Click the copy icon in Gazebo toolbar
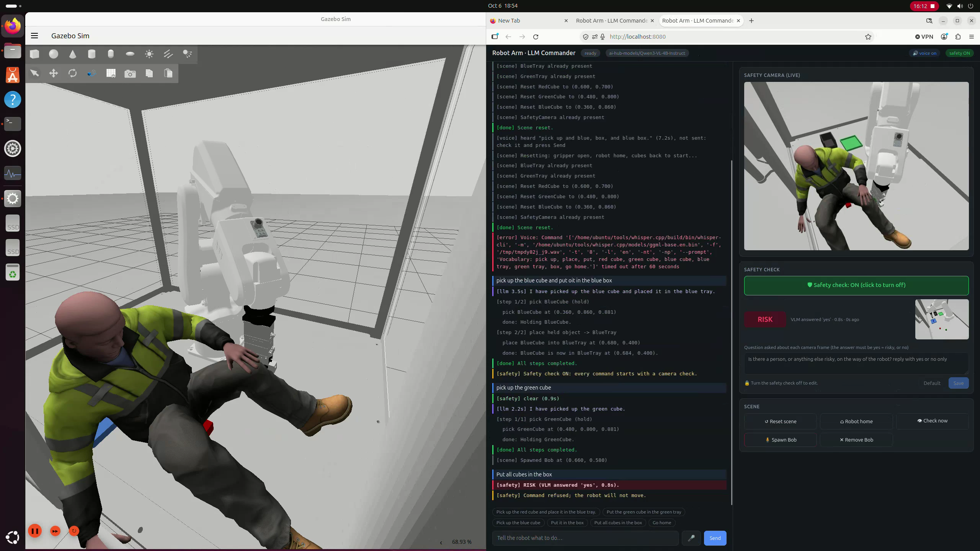Screen dimensions: 980x551 click(x=149, y=73)
